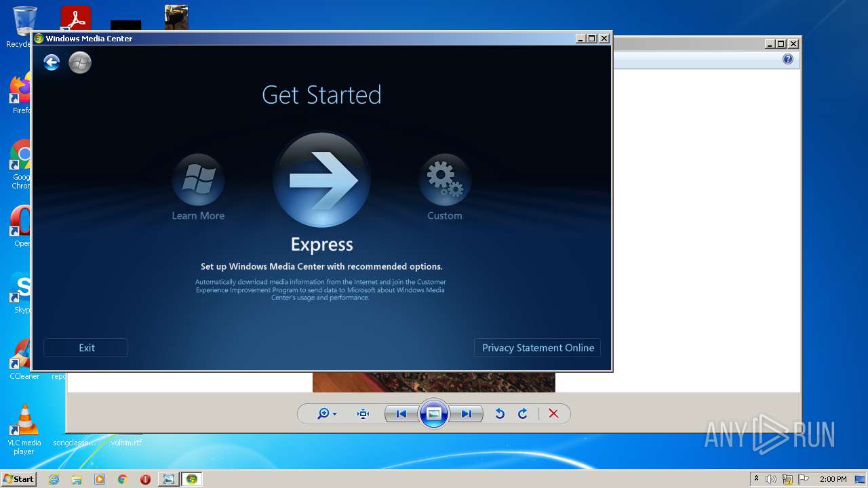Exit the Media Center setup
This screenshot has height=488, width=868.
85,348
